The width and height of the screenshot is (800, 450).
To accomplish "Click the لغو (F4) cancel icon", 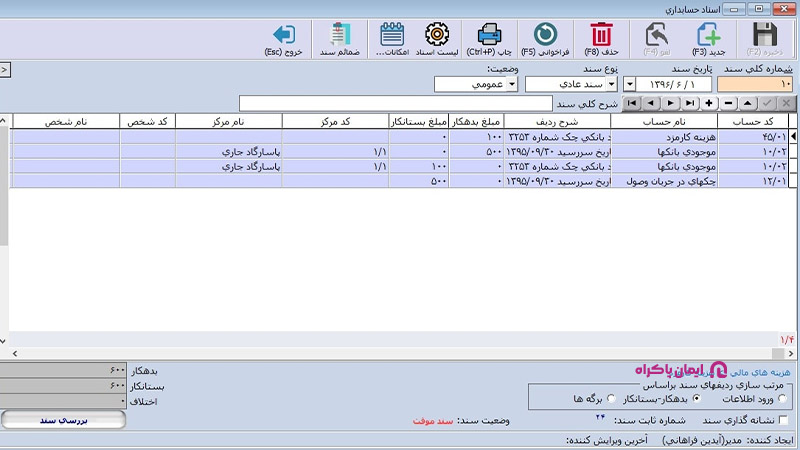I will point(657,35).
